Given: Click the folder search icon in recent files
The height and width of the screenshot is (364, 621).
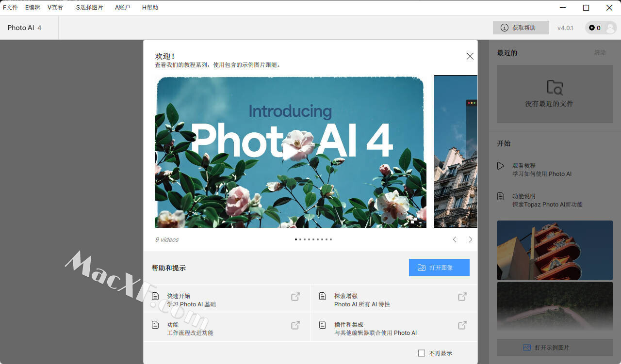Looking at the screenshot, I should point(555,87).
